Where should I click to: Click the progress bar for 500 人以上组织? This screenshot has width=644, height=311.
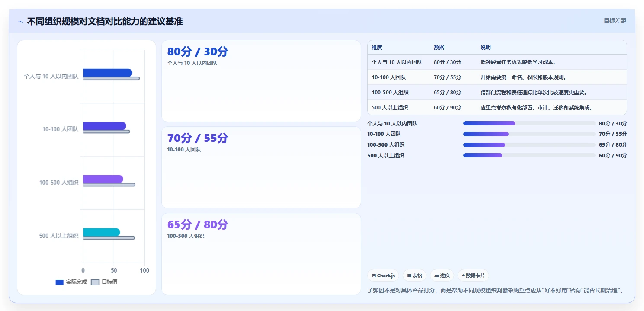coord(529,155)
